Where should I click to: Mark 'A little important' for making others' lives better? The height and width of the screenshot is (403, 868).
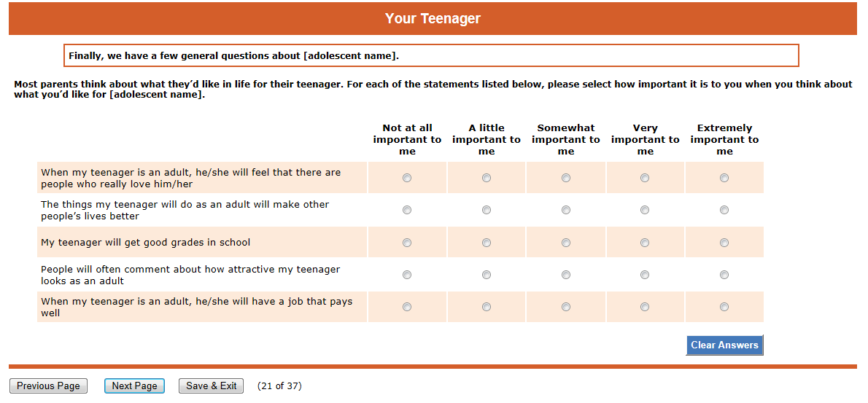(487, 210)
